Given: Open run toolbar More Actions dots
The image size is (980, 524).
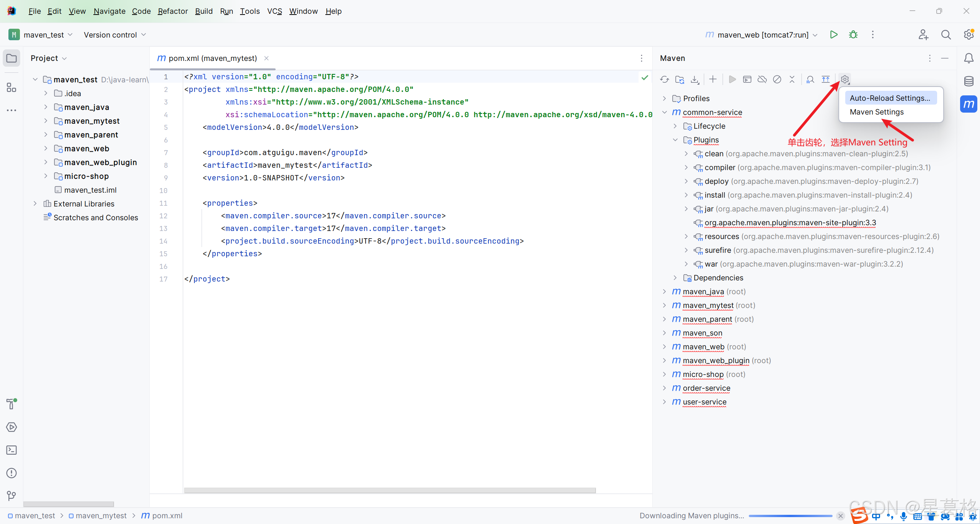Looking at the screenshot, I should click(x=873, y=34).
